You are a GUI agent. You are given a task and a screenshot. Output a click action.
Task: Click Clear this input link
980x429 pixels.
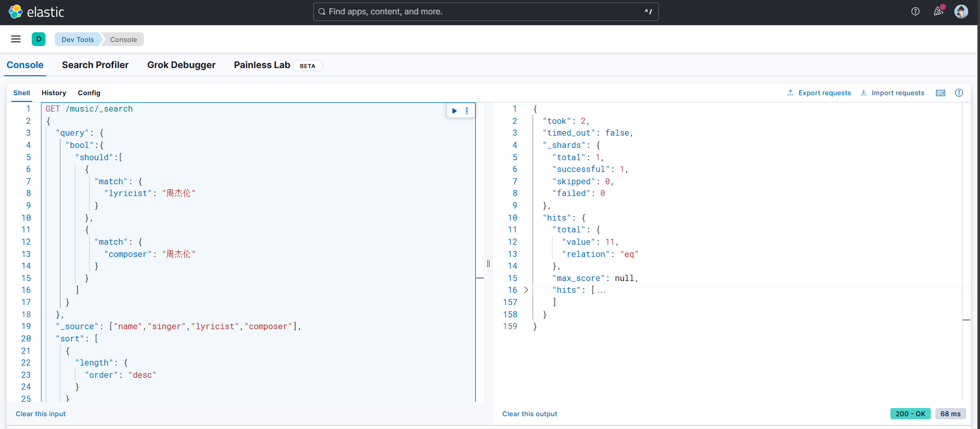[x=40, y=414]
